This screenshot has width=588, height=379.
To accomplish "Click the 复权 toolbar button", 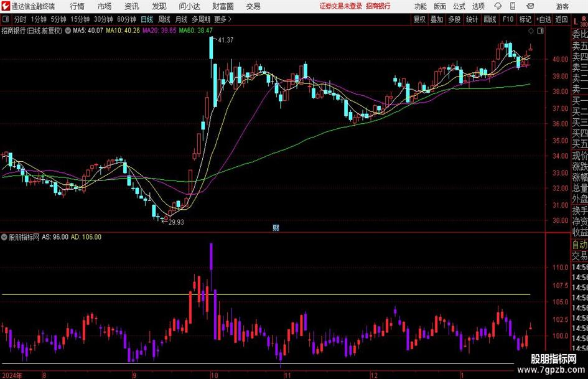I will click(x=419, y=19).
